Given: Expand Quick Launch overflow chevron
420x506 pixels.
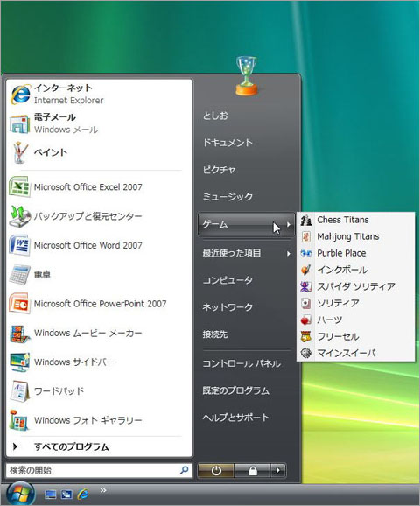Looking at the screenshot, I should [103, 490].
